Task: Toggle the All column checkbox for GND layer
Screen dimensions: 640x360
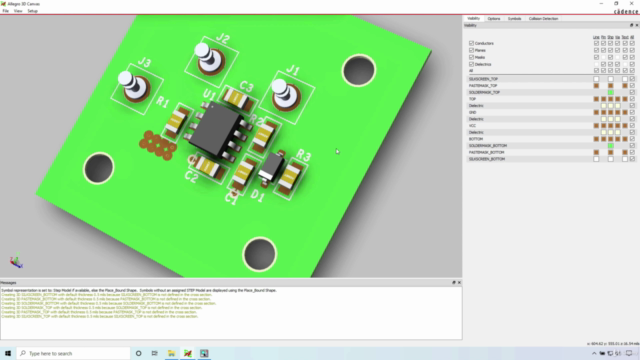Action: coord(632,112)
